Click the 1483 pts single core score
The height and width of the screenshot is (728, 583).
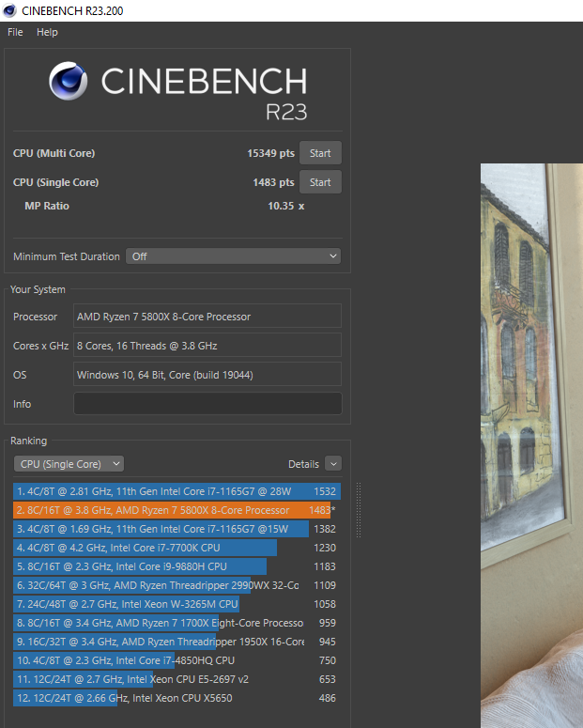(x=273, y=182)
